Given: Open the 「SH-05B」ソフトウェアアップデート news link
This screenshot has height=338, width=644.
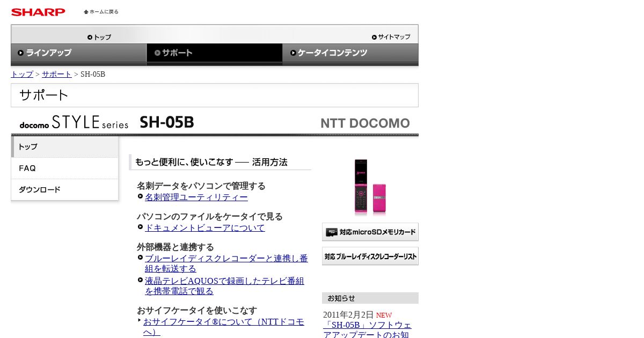Looking at the screenshot, I should [x=367, y=330].
